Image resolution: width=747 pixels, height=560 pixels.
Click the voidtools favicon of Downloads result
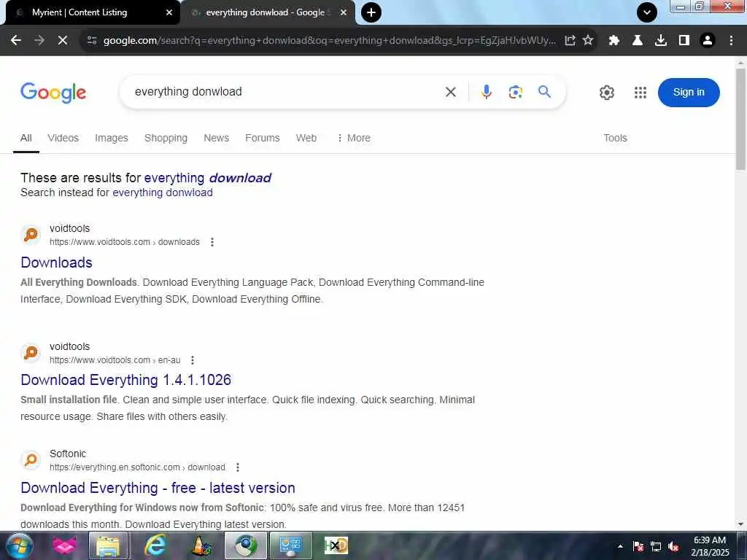click(x=31, y=235)
